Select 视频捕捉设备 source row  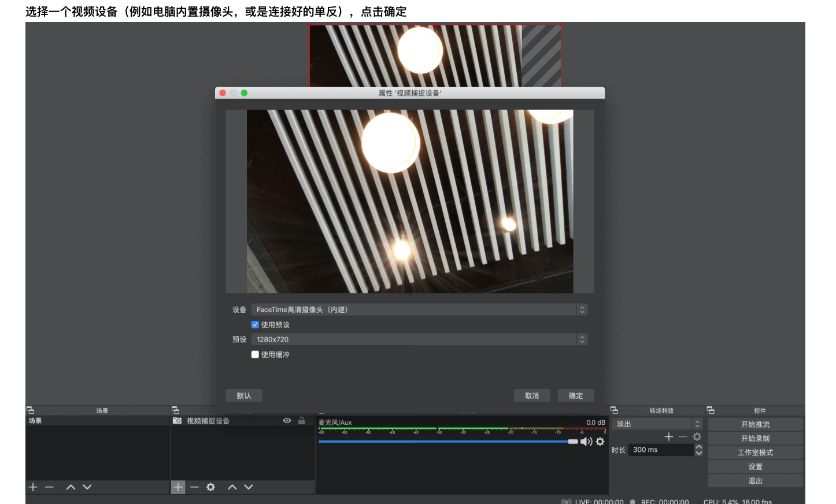tap(243, 421)
